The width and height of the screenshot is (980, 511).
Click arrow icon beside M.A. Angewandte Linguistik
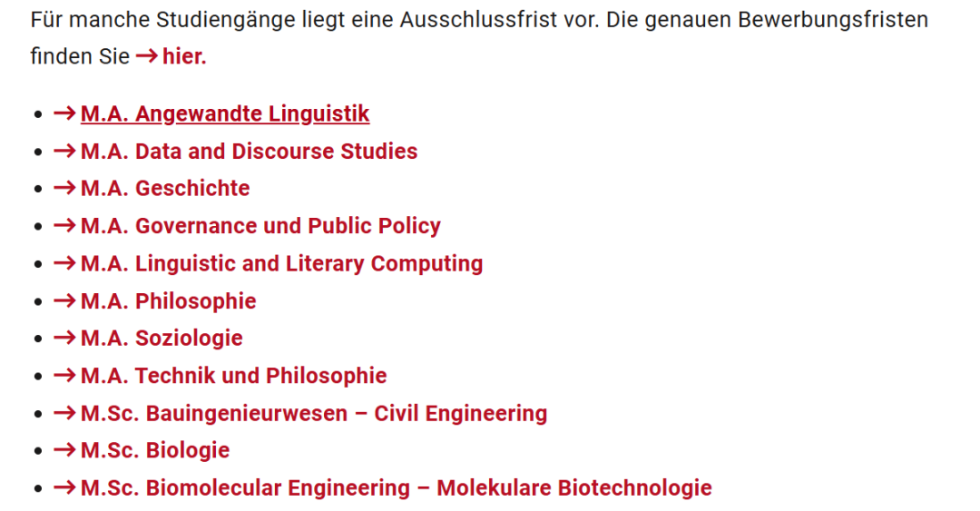click(64, 114)
